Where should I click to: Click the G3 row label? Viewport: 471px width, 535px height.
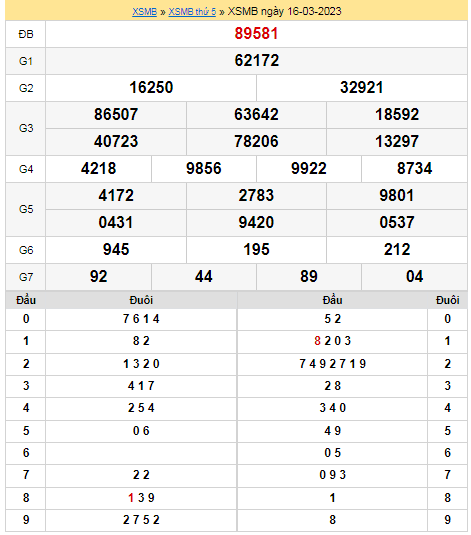click(26, 128)
